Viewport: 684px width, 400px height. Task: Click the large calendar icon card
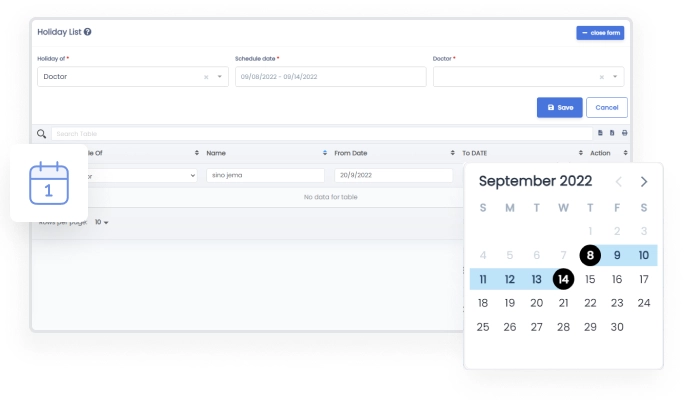(x=49, y=183)
